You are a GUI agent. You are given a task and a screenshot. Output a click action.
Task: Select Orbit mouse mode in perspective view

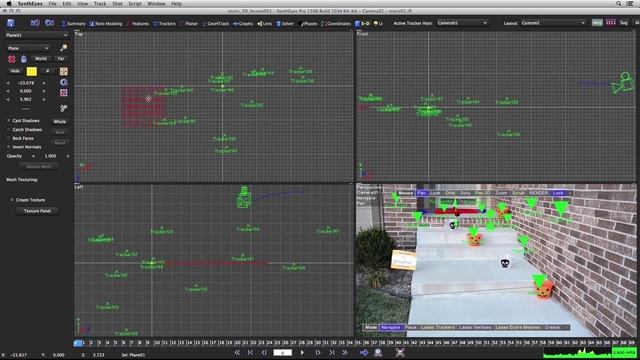(x=450, y=193)
